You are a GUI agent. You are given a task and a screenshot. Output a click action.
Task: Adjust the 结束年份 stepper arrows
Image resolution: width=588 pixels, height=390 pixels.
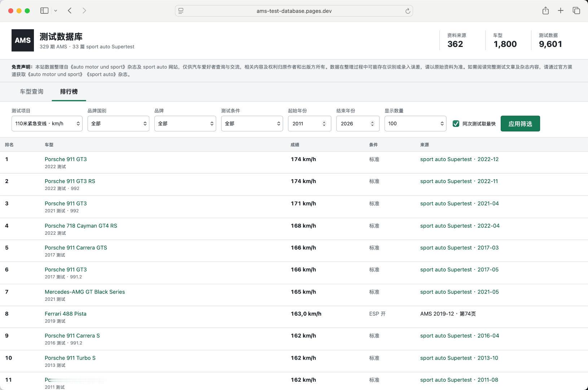click(x=372, y=123)
